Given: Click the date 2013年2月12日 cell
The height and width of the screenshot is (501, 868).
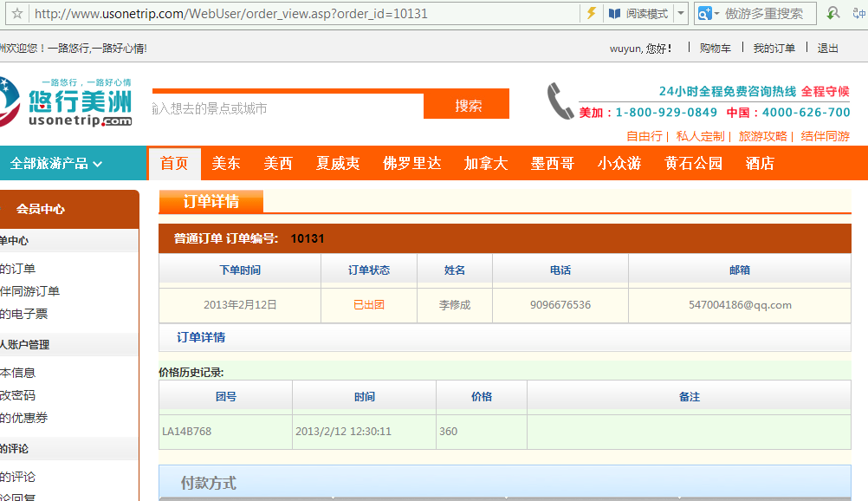Looking at the screenshot, I should (240, 305).
